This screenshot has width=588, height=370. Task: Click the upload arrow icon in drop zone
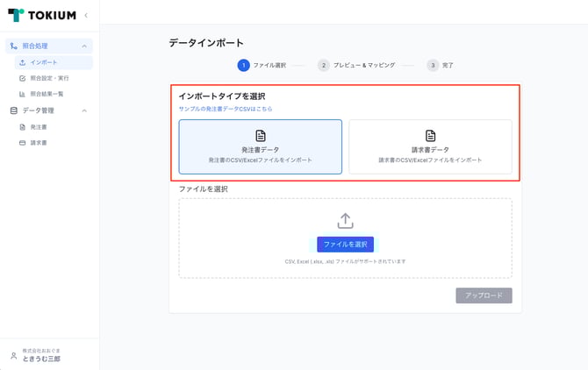click(x=345, y=221)
